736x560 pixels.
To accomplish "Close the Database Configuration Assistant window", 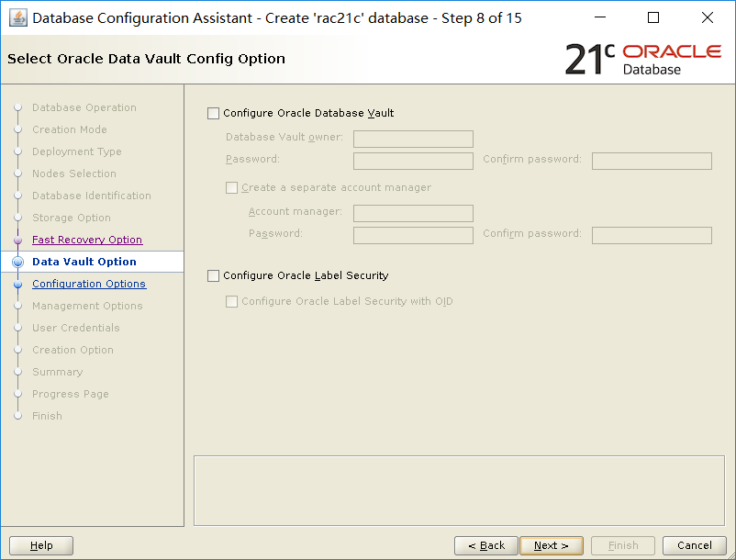I will (x=708, y=17).
